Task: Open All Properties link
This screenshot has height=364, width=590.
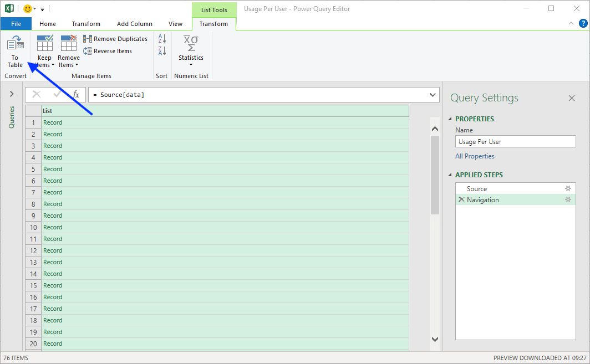Action: pyautogui.click(x=475, y=156)
